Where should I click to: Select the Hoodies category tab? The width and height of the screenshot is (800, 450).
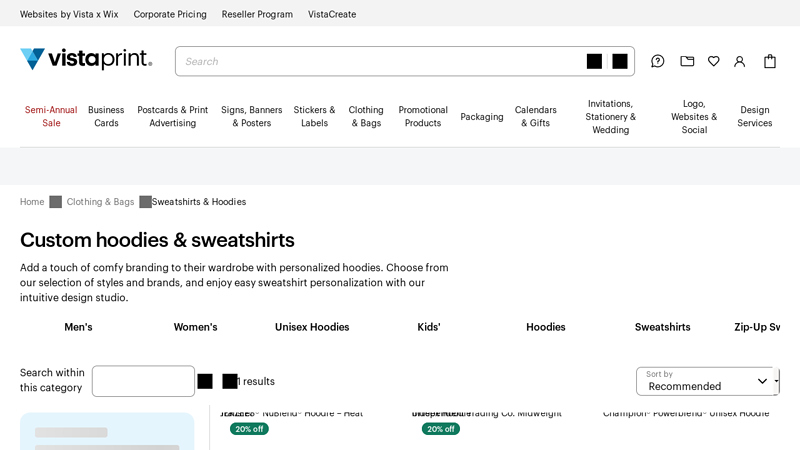[x=546, y=327]
